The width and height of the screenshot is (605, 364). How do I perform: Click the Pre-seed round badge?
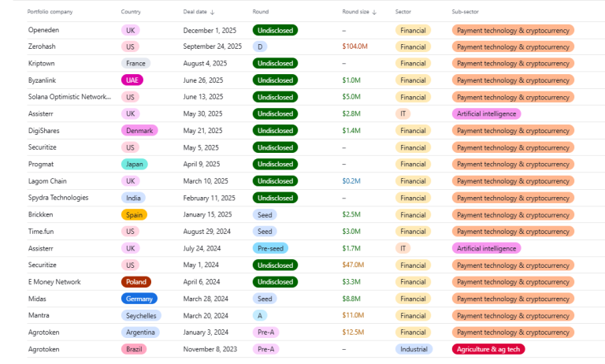click(x=270, y=248)
